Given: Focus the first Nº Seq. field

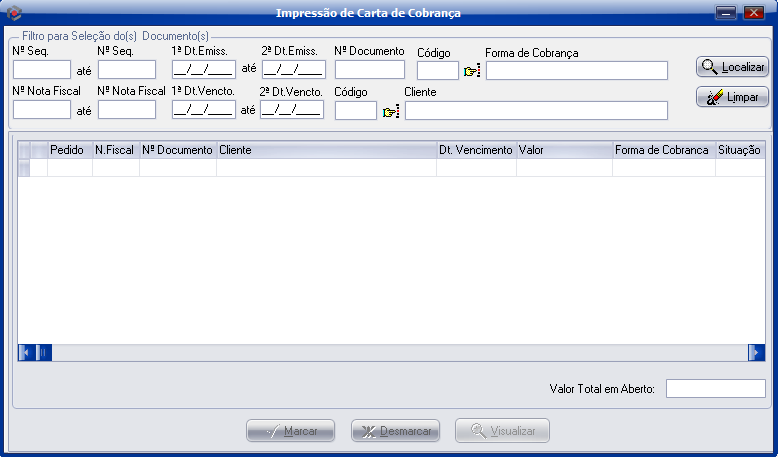Looking at the screenshot, I should coord(42,69).
